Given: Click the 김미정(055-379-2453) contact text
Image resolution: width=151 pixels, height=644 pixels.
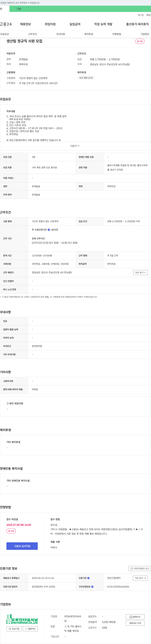Looking at the screenshot, I should [43, 587].
